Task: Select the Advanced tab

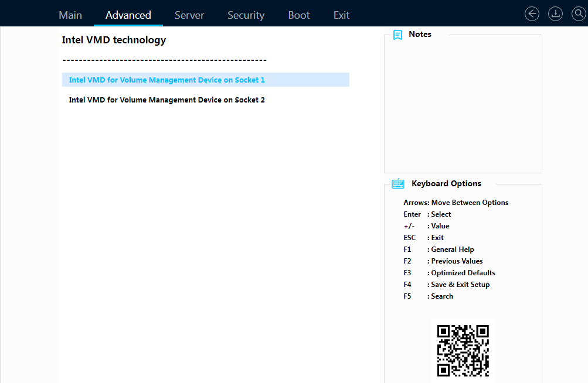Action: pyautogui.click(x=128, y=15)
